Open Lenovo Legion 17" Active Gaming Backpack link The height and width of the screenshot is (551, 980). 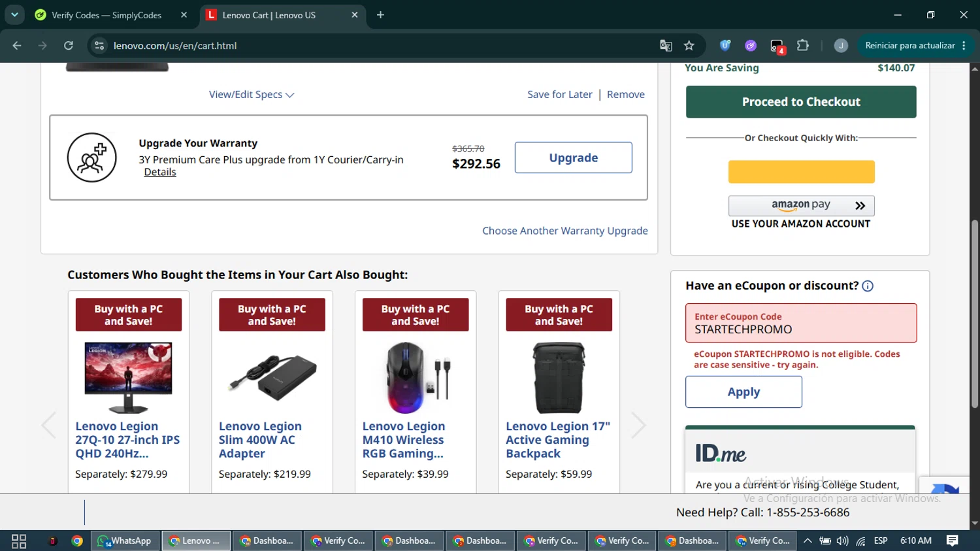pos(557,440)
